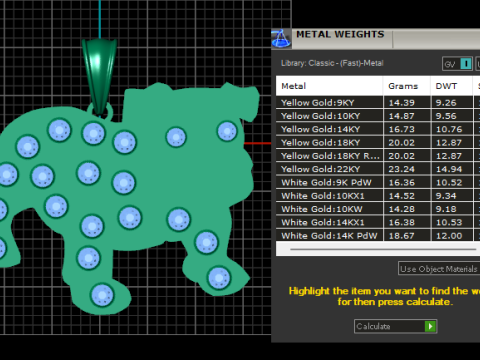The width and height of the screenshot is (480, 360).
Task: Click the Grams column header
Action: 407,86
